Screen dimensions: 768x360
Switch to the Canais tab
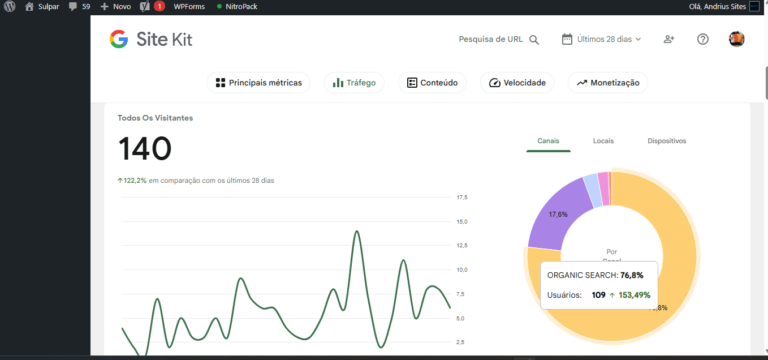(548, 141)
